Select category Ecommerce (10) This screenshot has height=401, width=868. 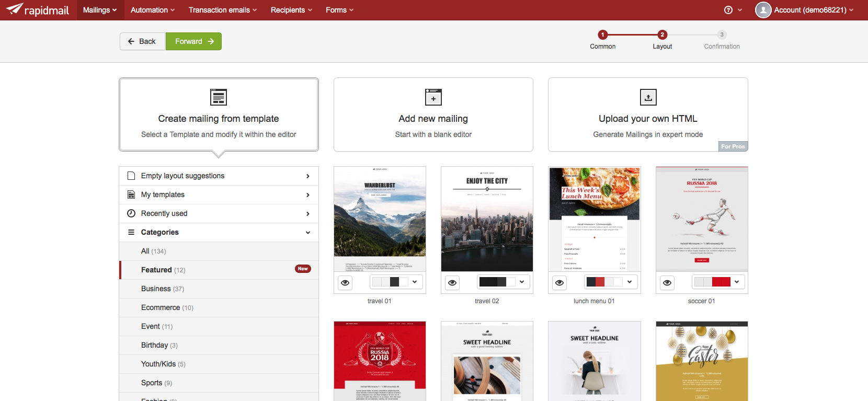click(219, 307)
